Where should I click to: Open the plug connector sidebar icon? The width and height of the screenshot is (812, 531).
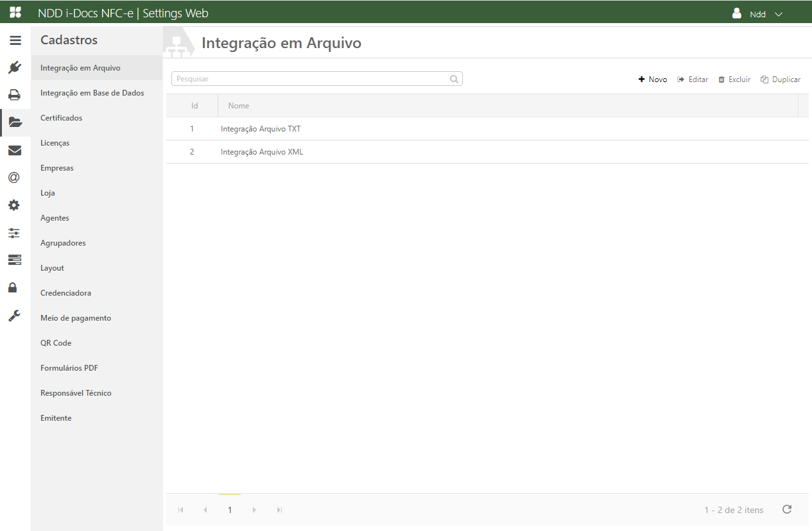pyautogui.click(x=15, y=67)
